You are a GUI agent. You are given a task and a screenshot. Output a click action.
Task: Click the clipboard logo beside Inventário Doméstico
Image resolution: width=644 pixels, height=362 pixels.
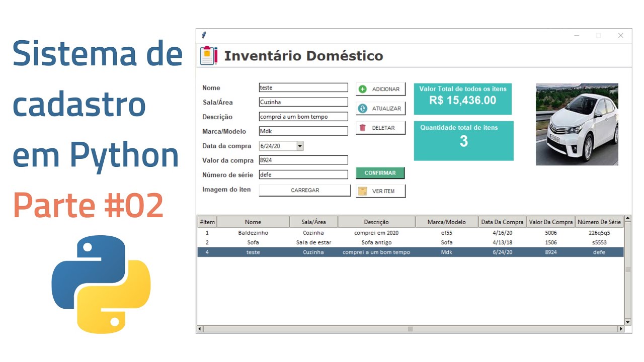pos(209,55)
